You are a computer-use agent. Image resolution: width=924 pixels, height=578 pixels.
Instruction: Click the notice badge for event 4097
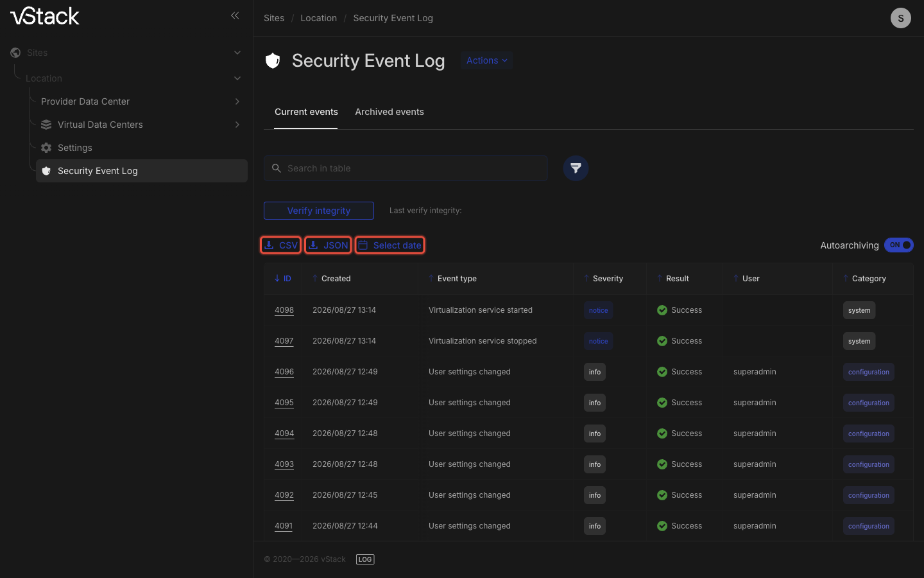pyautogui.click(x=599, y=341)
